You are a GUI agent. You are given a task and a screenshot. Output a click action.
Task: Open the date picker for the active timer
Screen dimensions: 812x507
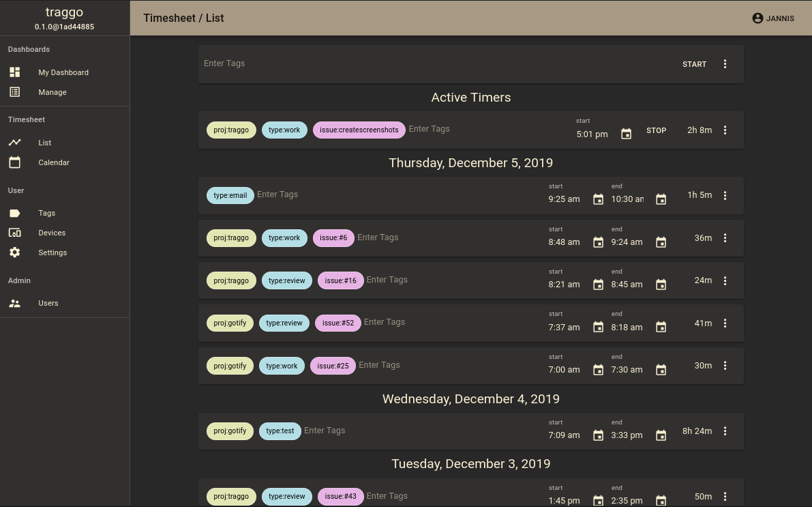(x=626, y=134)
